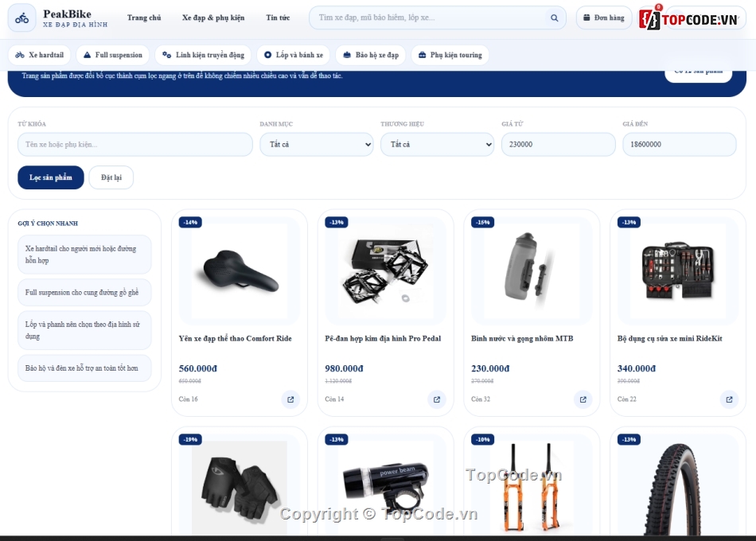Click the cycling gloves product image
The width and height of the screenshot is (756, 541).
tap(240, 488)
